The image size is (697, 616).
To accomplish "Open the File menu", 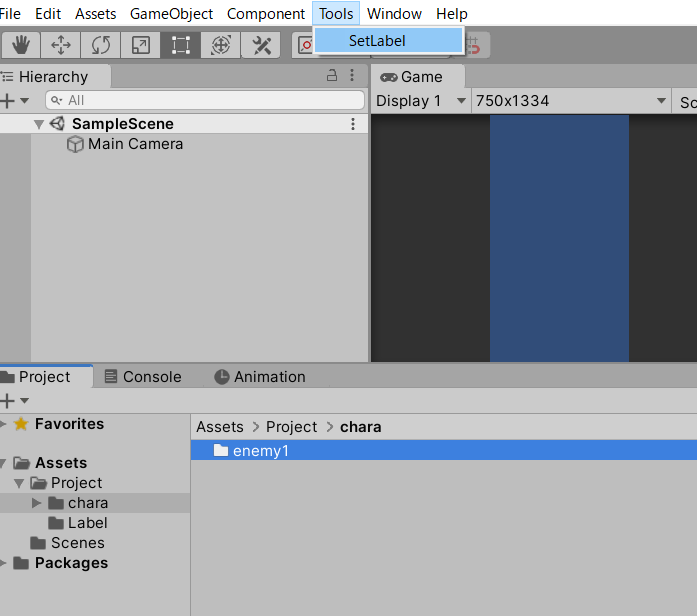I will pos(10,14).
